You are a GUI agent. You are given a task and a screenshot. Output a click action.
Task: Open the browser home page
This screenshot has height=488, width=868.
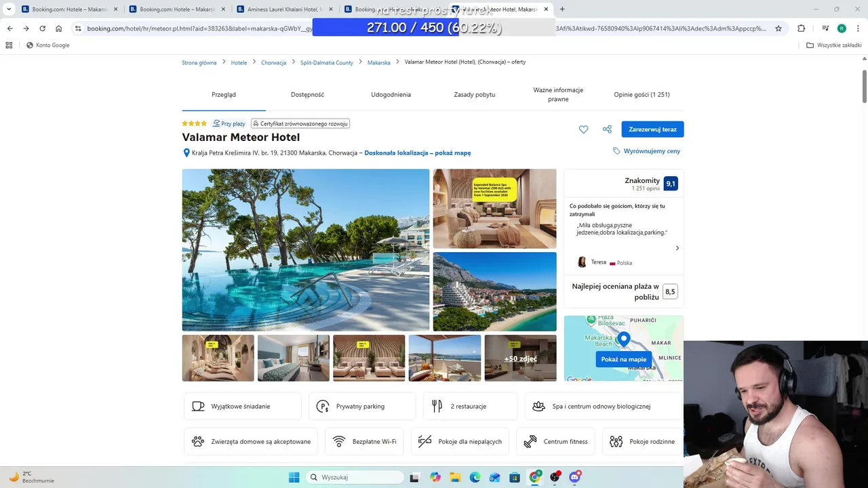59,28
